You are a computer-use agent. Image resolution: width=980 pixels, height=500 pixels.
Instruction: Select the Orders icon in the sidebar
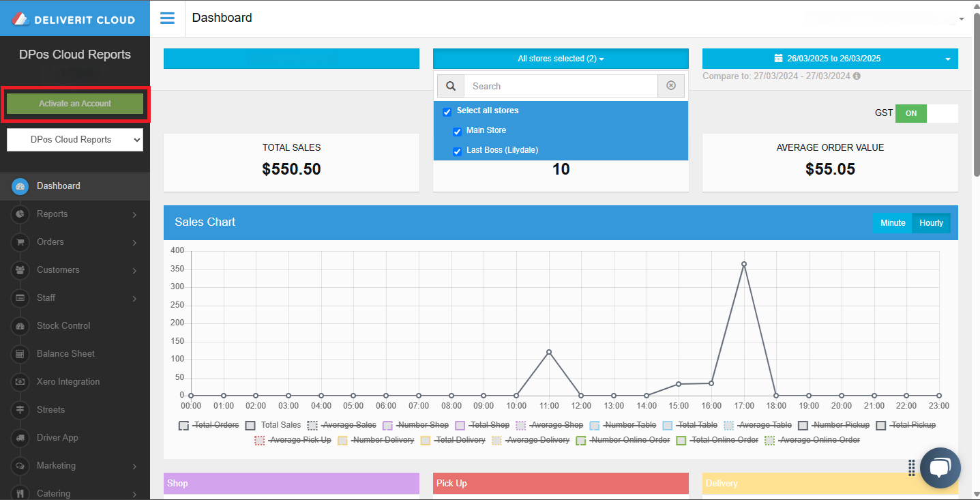click(20, 242)
